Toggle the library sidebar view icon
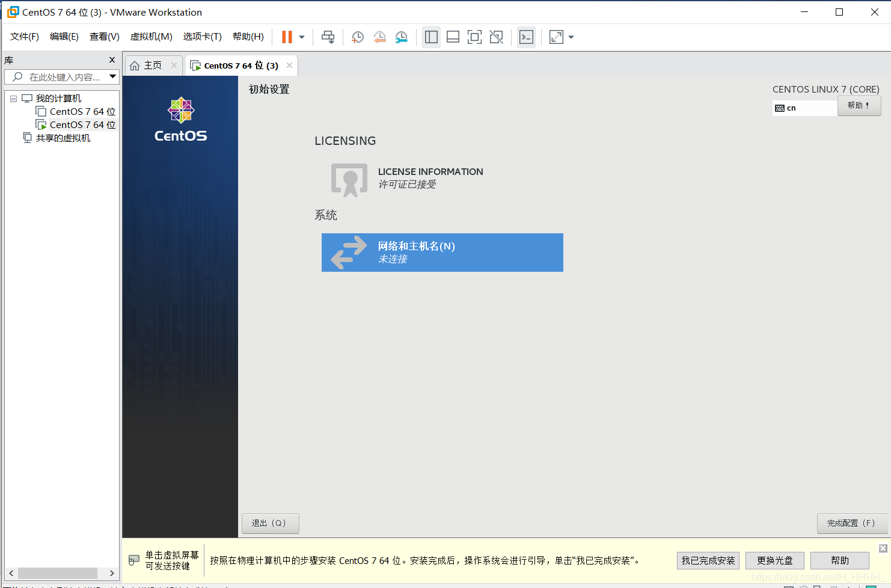The image size is (891, 588). pos(431,37)
